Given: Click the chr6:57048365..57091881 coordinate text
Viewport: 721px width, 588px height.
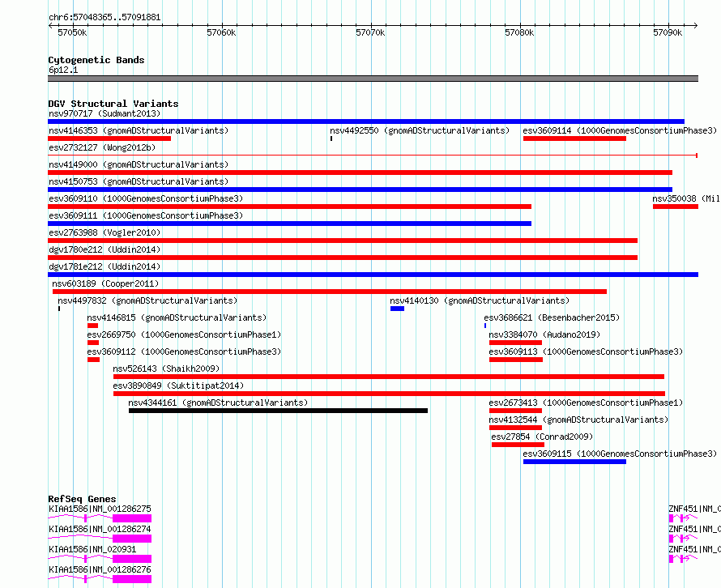Looking at the screenshot, I should tap(105, 18).
